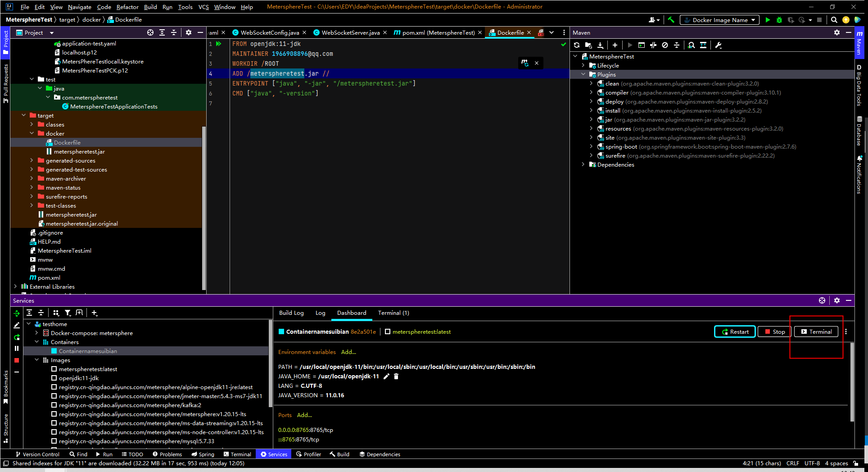Image resolution: width=868 pixels, height=472 pixels.
Task: Click Add... link for environment variables
Action: click(348, 352)
